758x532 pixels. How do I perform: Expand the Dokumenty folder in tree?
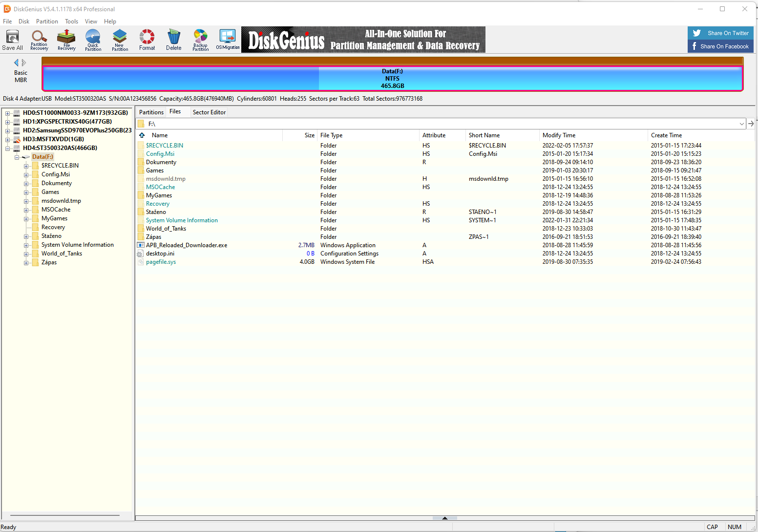(x=26, y=184)
